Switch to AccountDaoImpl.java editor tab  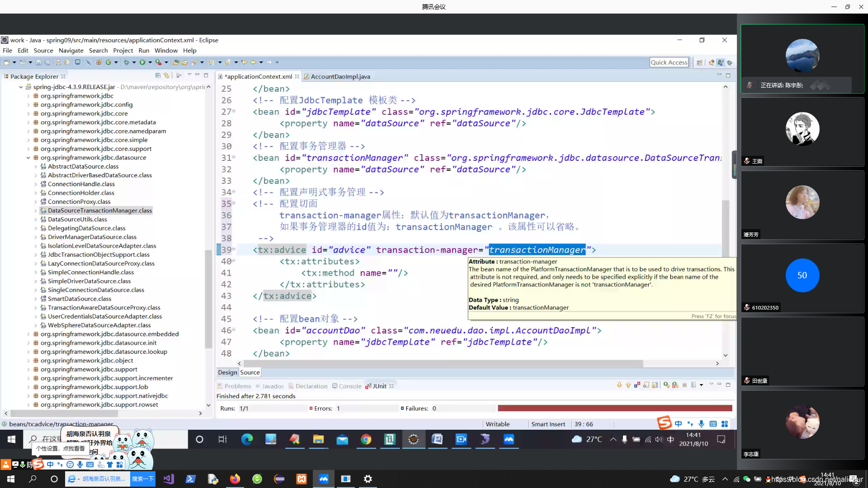tap(336, 76)
